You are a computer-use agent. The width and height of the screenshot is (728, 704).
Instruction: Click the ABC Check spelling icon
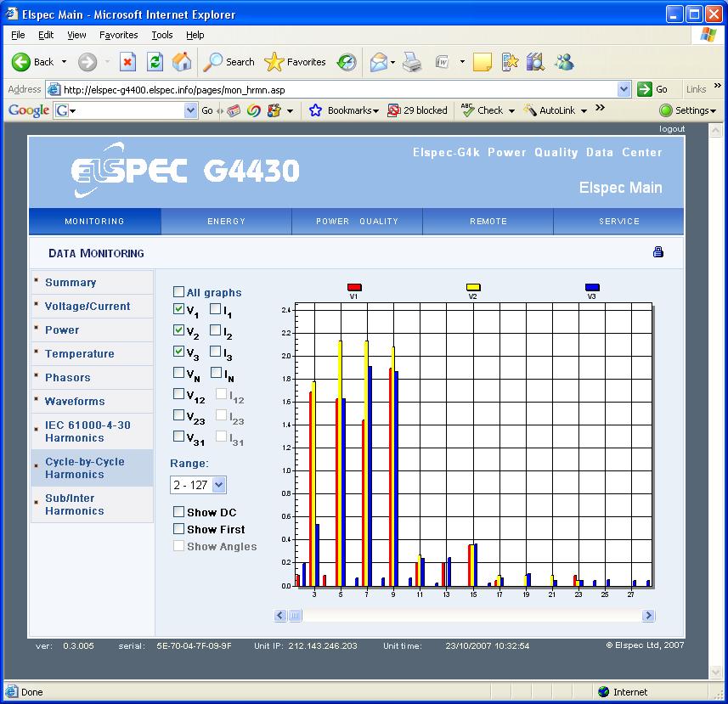pos(467,110)
